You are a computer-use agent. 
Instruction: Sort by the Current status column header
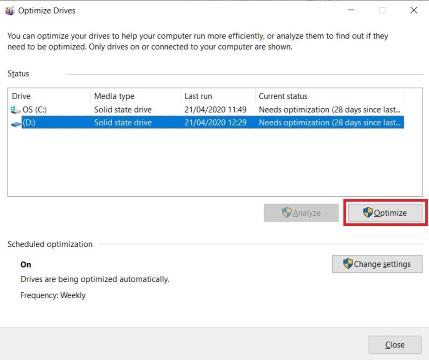pos(330,96)
